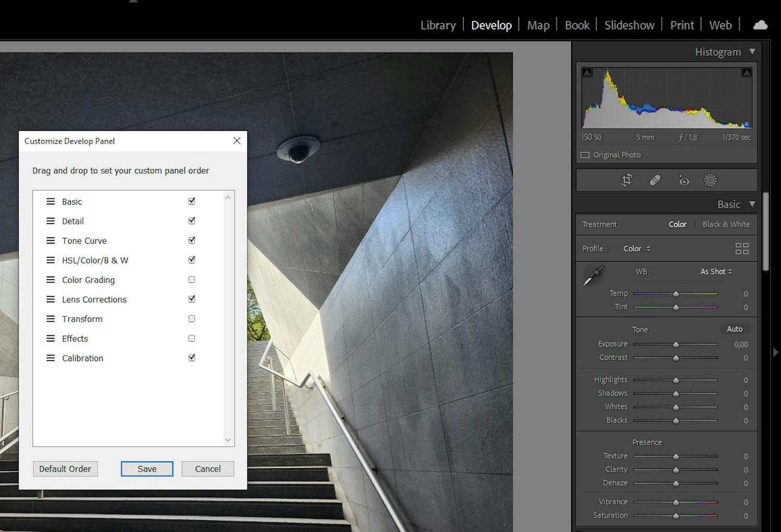Open the Color profile dropdown

636,248
